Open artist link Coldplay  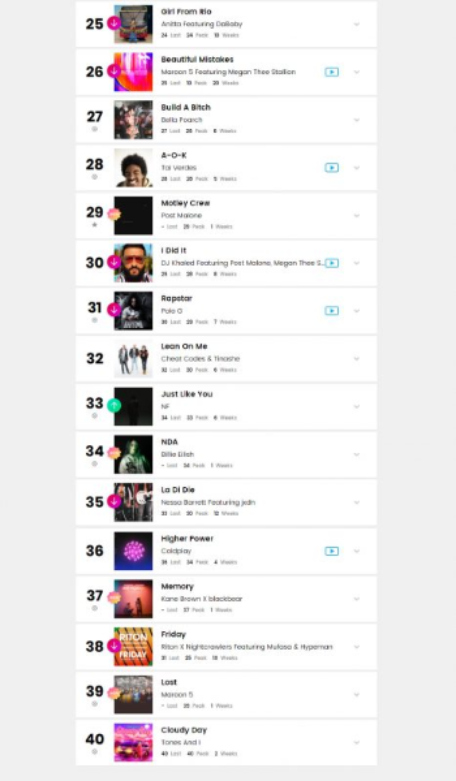click(176, 551)
